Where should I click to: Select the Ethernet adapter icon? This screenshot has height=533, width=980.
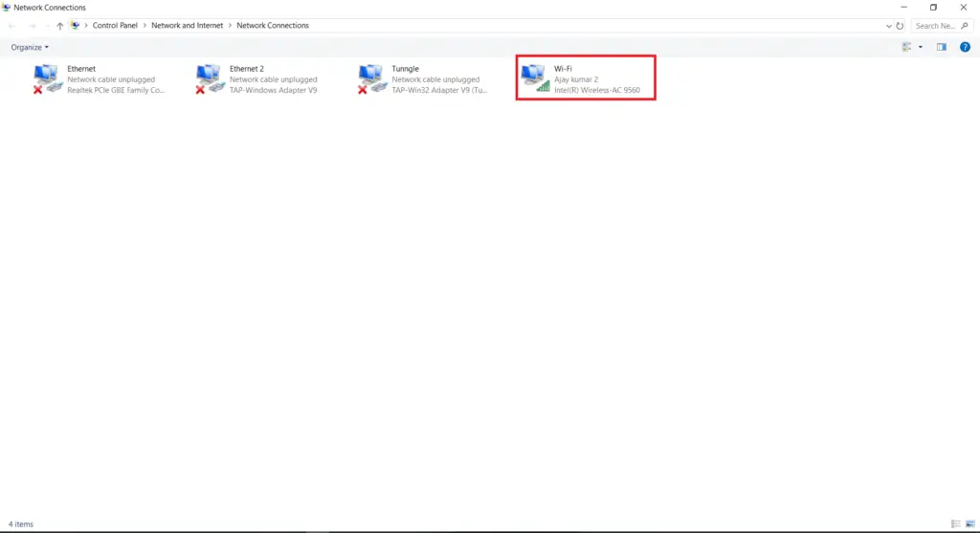[48, 78]
